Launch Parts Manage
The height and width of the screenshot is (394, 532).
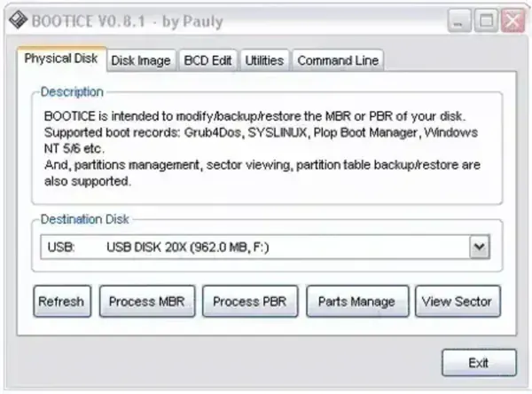356,302
